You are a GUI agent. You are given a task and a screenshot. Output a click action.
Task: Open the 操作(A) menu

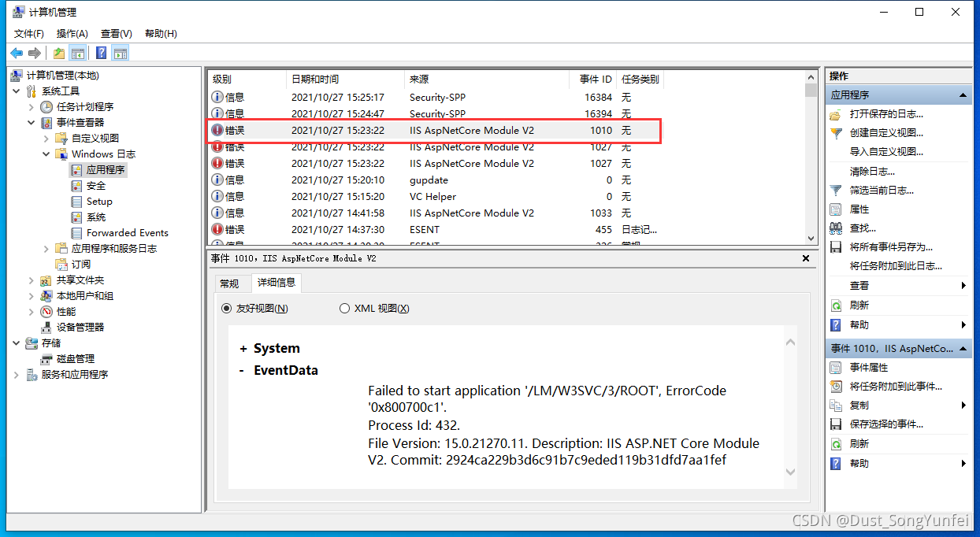tap(72, 33)
